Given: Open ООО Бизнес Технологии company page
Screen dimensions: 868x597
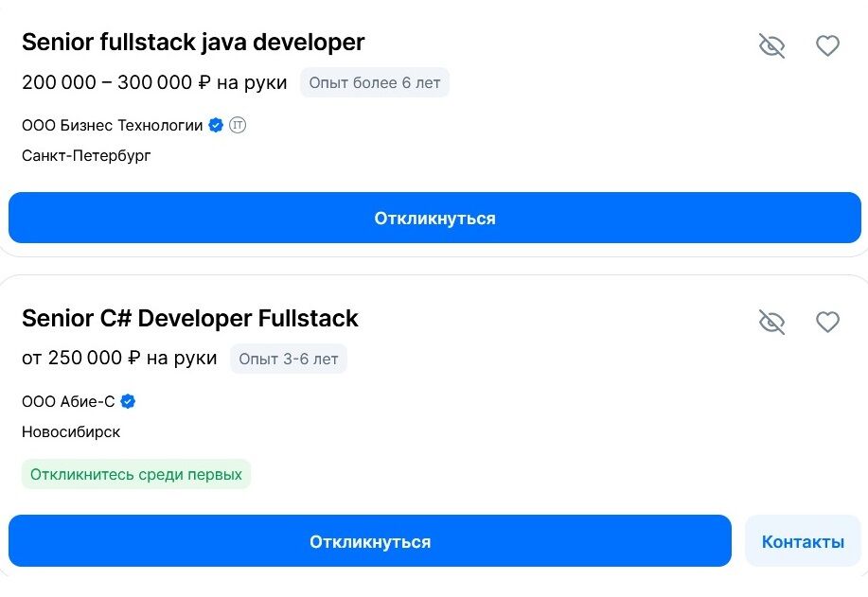Looking at the screenshot, I should point(112,125).
